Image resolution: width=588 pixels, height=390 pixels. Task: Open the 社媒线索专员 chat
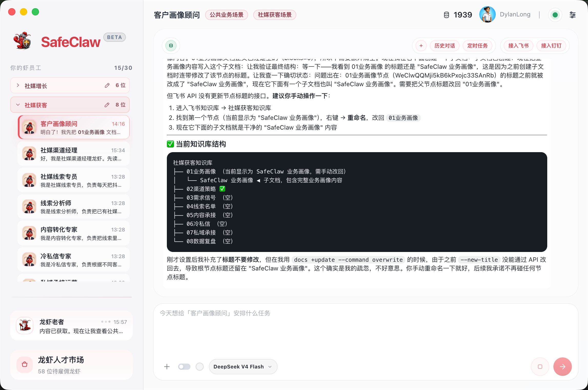pos(74,180)
